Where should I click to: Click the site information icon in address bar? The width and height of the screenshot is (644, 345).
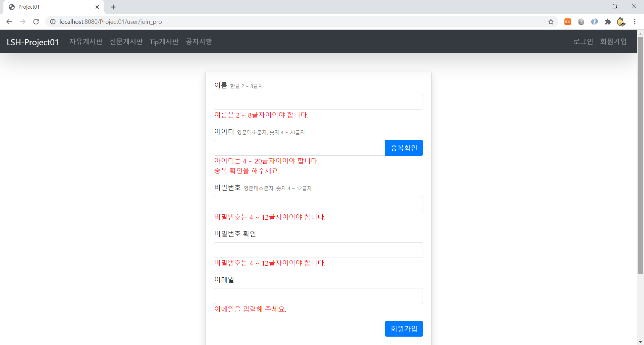pos(53,22)
